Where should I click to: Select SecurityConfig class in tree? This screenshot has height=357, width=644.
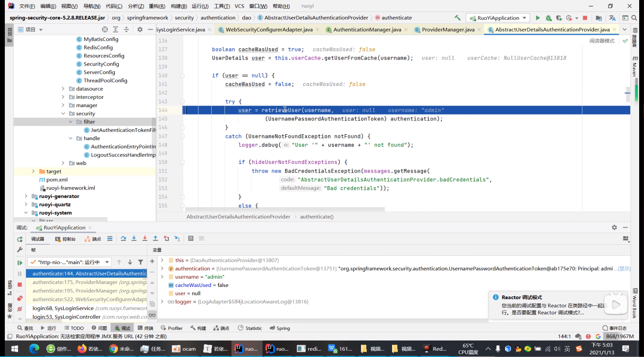[101, 64]
